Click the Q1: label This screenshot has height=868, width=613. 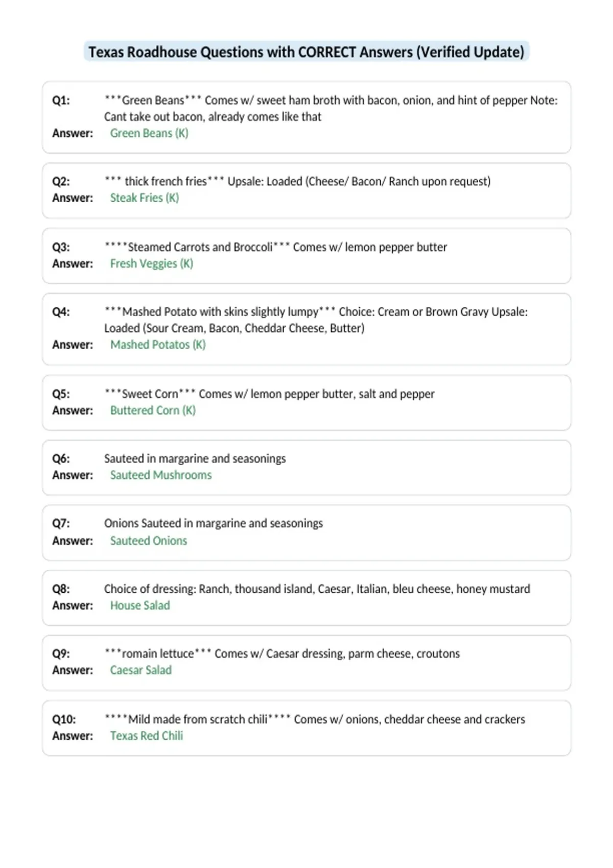click(x=61, y=100)
